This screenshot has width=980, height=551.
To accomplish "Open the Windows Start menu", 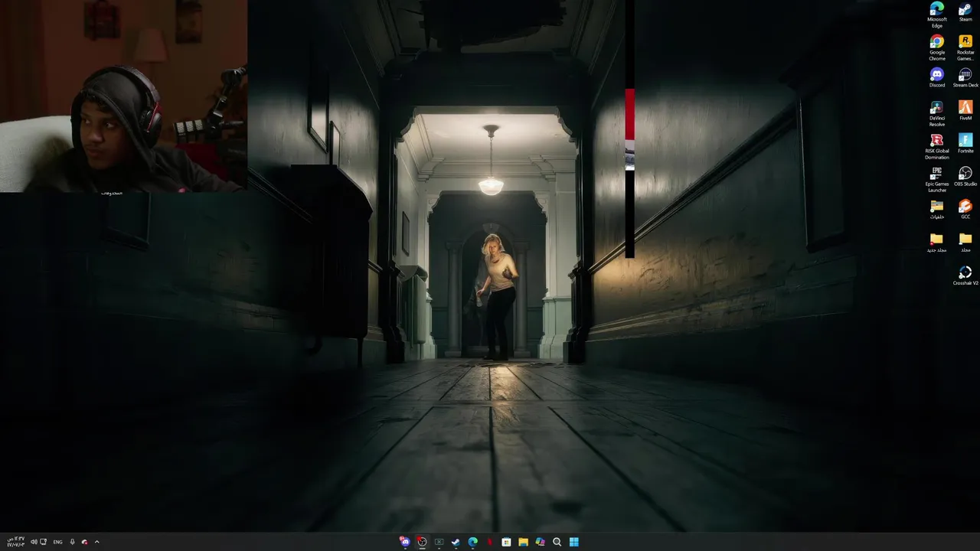I will tap(573, 542).
